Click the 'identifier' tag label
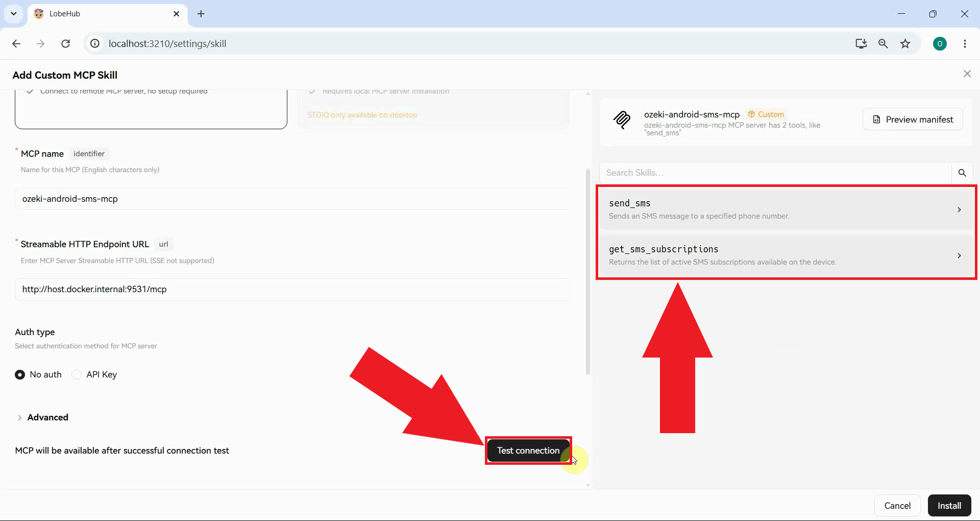Image resolution: width=980 pixels, height=521 pixels. pyautogui.click(x=89, y=154)
